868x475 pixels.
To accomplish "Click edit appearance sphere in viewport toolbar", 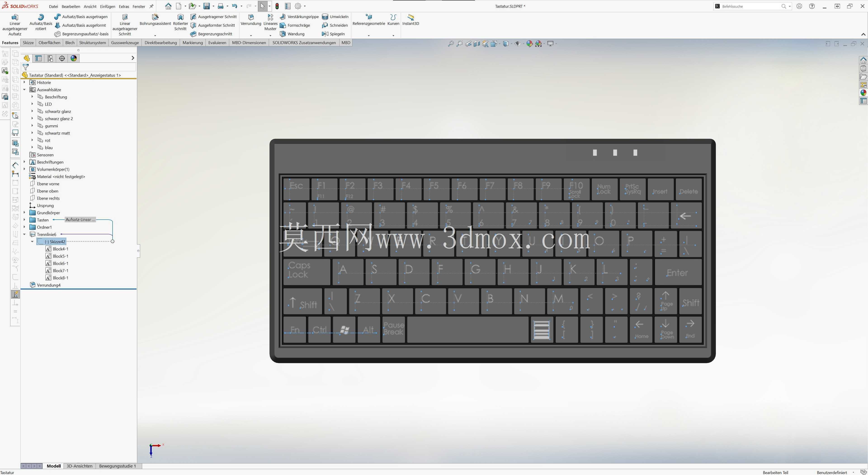I will (529, 43).
